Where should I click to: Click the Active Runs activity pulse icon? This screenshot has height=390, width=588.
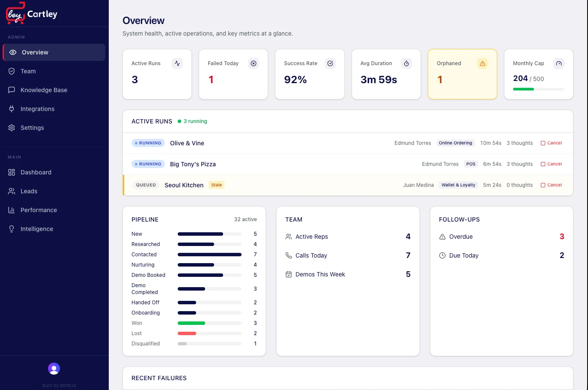(x=177, y=63)
